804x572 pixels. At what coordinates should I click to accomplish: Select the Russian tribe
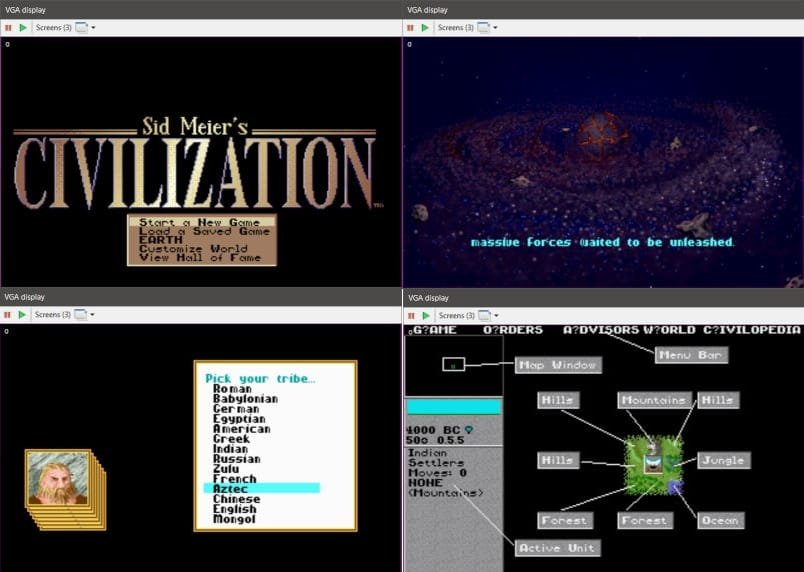click(x=236, y=459)
